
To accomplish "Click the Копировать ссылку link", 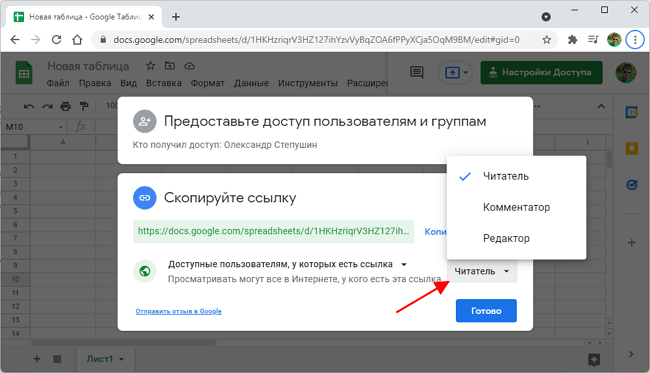I will pyautogui.click(x=435, y=232).
